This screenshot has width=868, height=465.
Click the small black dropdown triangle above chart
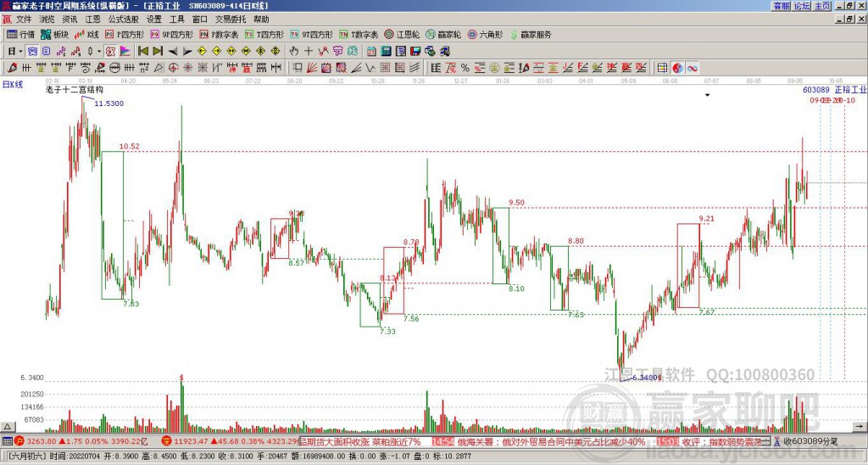[707, 95]
